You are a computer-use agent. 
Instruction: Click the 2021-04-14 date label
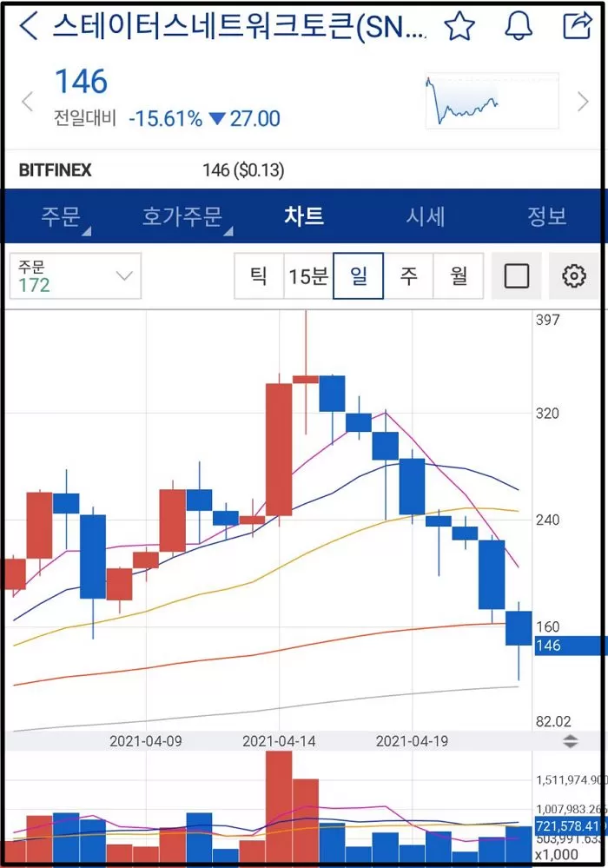pos(279,741)
